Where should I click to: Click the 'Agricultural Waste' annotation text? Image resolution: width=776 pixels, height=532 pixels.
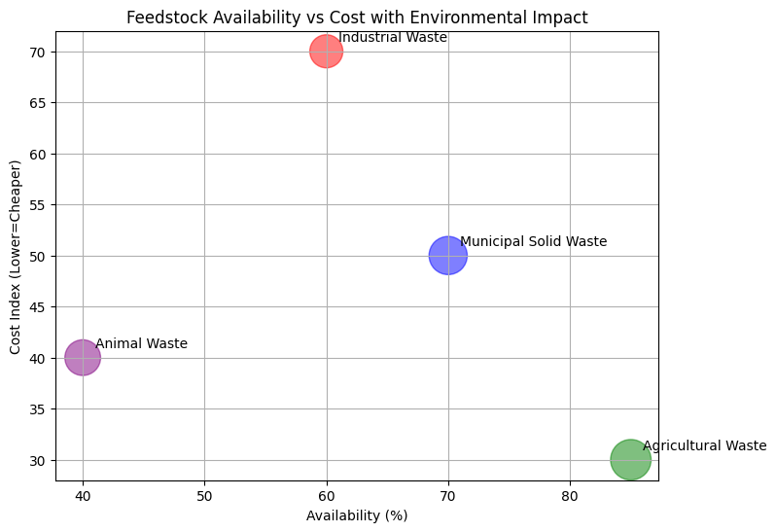point(704,446)
